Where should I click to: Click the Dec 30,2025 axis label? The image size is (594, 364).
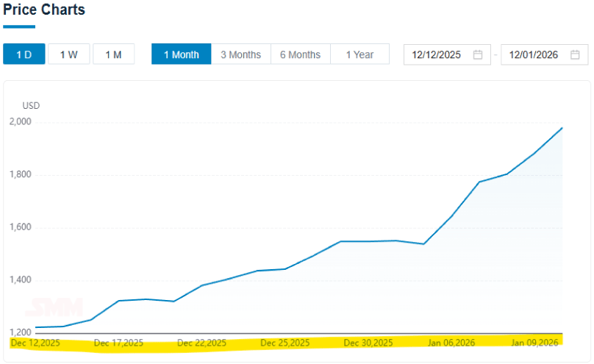click(368, 343)
